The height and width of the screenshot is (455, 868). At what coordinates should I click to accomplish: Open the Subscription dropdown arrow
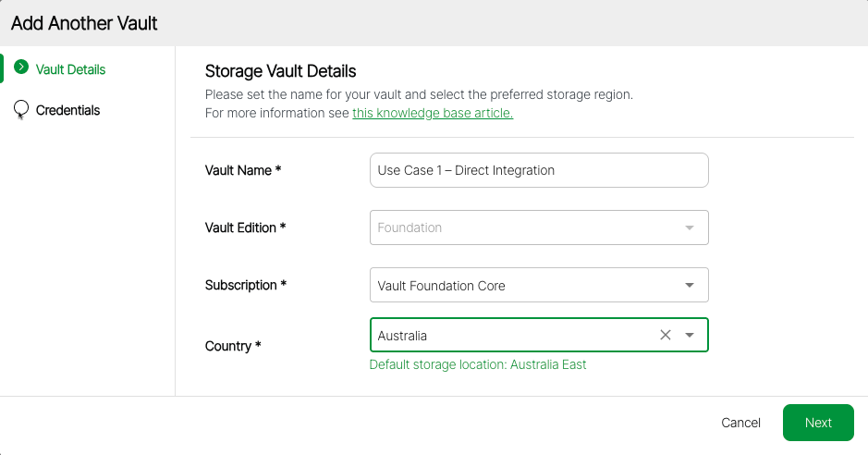coord(690,285)
